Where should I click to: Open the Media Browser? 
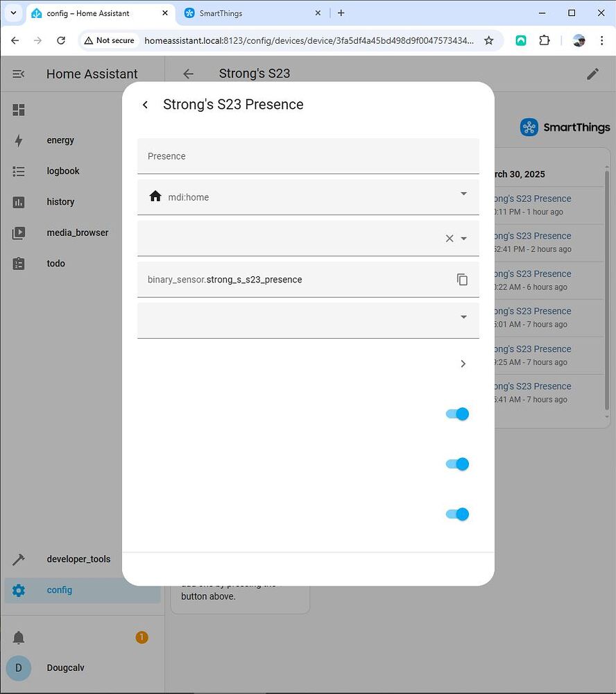pyautogui.click(x=78, y=232)
